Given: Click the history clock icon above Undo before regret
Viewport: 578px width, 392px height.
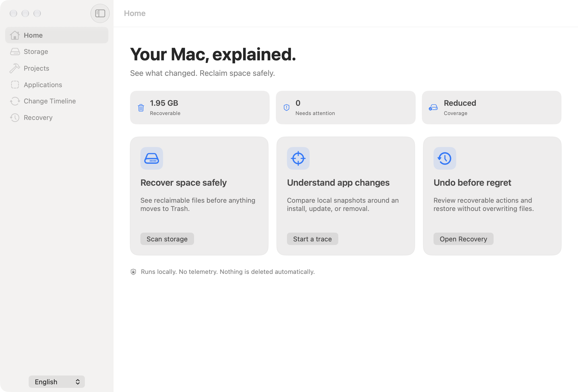Looking at the screenshot, I should tap(445, 158).
